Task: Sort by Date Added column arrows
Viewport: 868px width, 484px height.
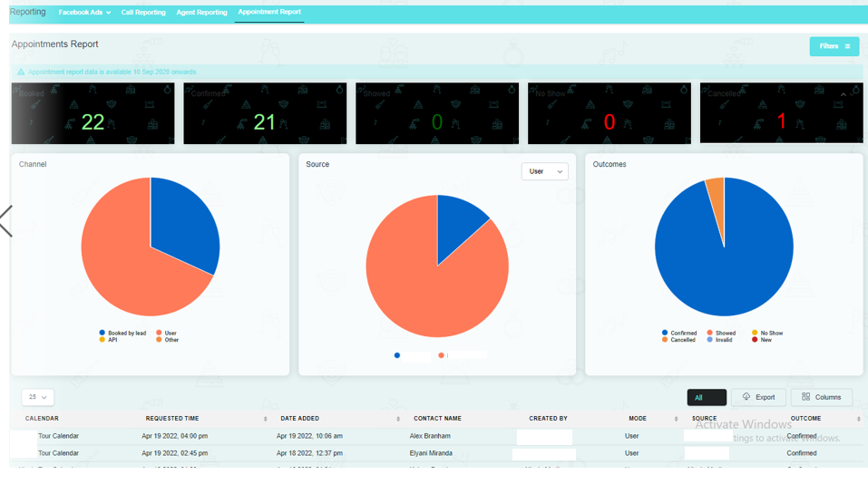Action: click(398, 419)
